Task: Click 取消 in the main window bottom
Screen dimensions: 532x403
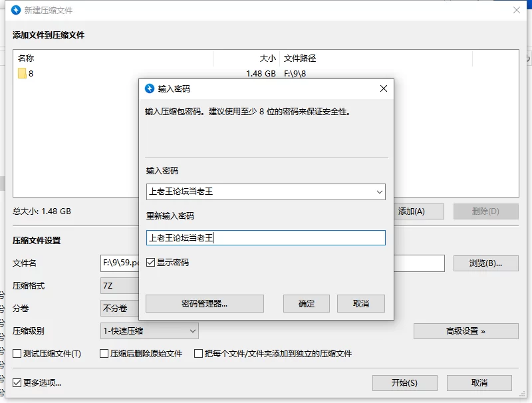Action: click(479, 382)
